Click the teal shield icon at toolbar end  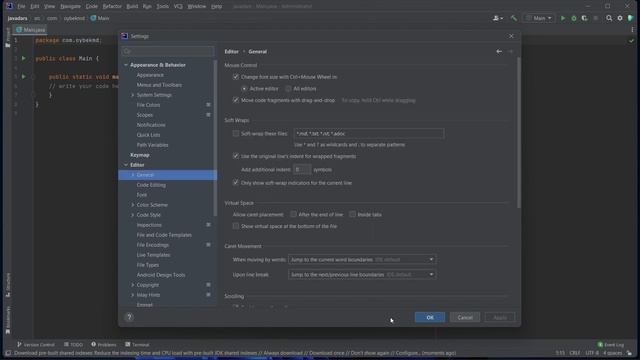[631, 18]
